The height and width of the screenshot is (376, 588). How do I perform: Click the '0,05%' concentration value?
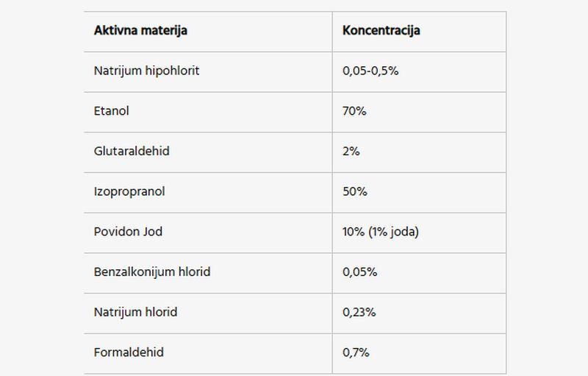[x=359, y=272]
